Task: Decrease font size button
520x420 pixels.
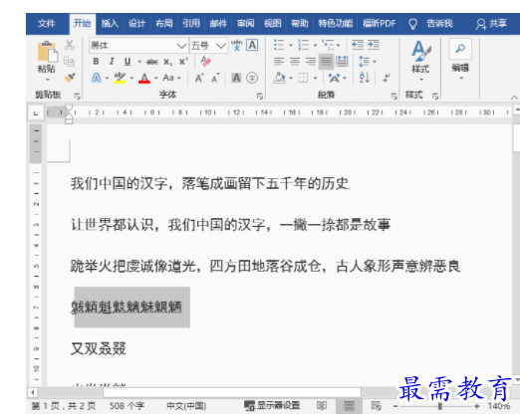Action: 215,78
